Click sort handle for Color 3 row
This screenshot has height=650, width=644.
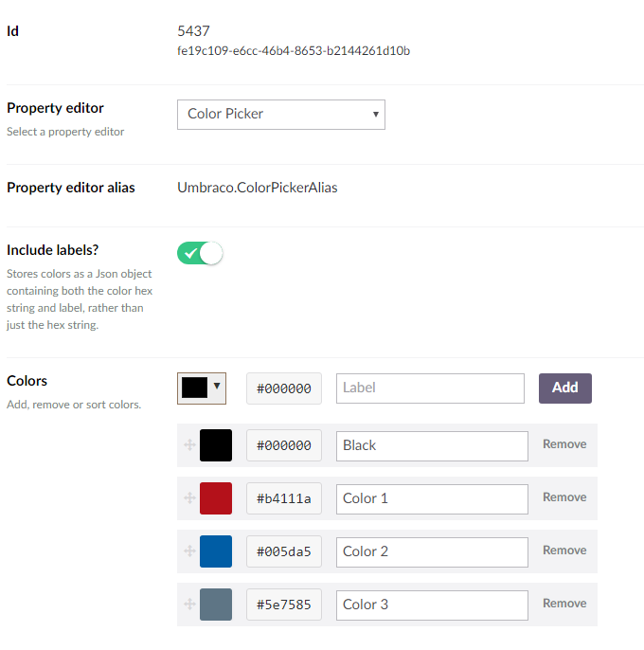189,604
